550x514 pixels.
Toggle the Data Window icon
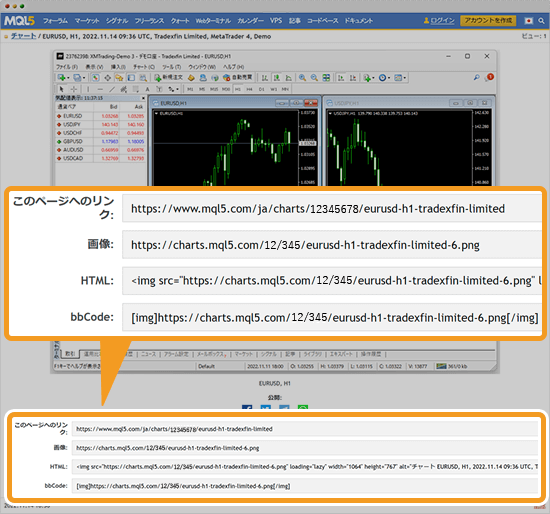(x=108, y=78)
